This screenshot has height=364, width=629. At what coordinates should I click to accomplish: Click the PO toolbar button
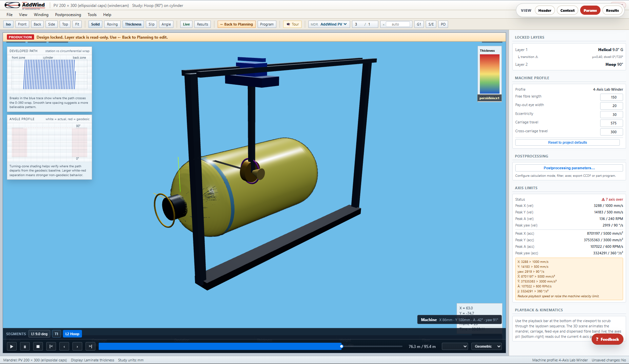(443, 24)
